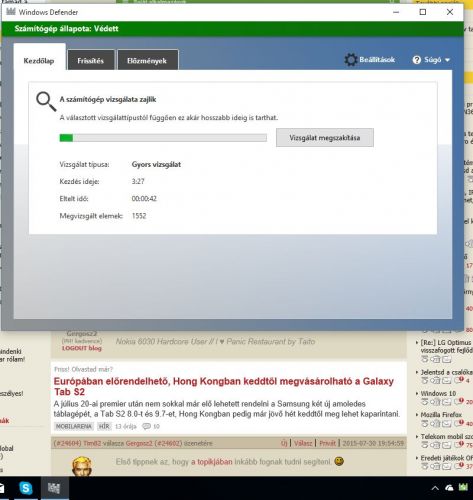Open Skype from the taskbar
473x500 pixels.
[x=26, y=488]
